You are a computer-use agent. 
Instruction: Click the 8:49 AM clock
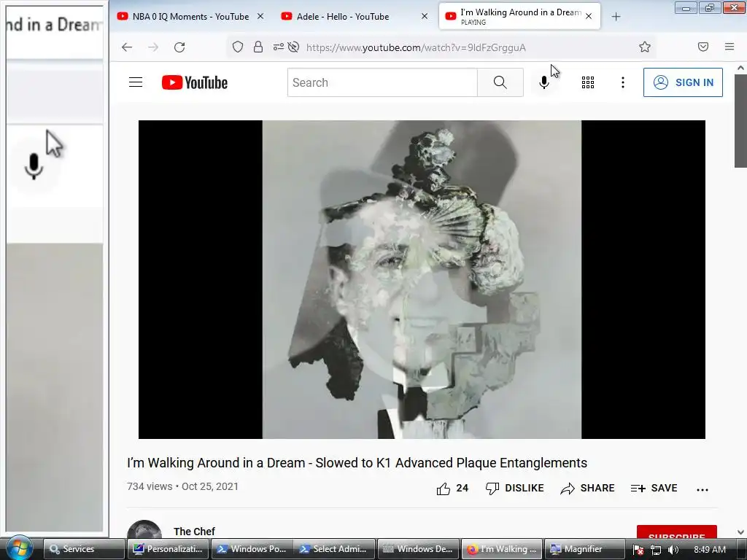coord(710,550)
